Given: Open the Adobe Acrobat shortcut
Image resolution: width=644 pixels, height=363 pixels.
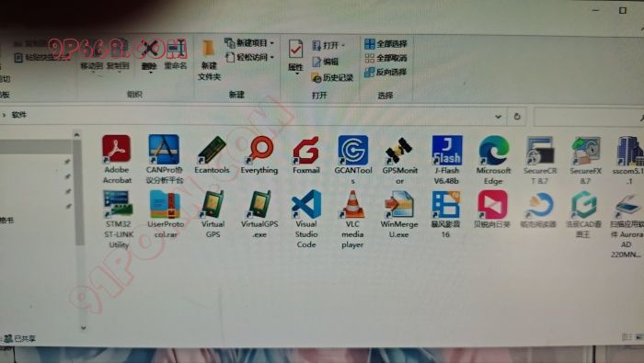Looking at the screenshot, I should [117, 159].
